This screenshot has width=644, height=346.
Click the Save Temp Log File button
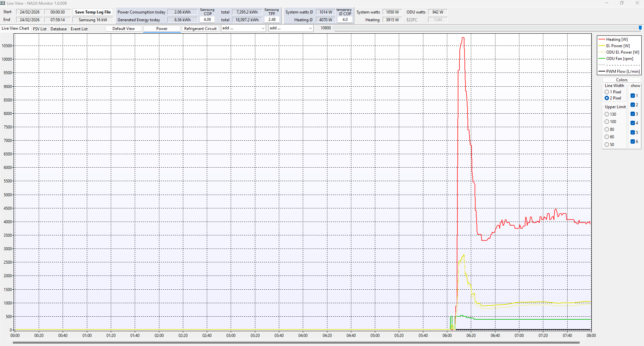coord(93,12)
